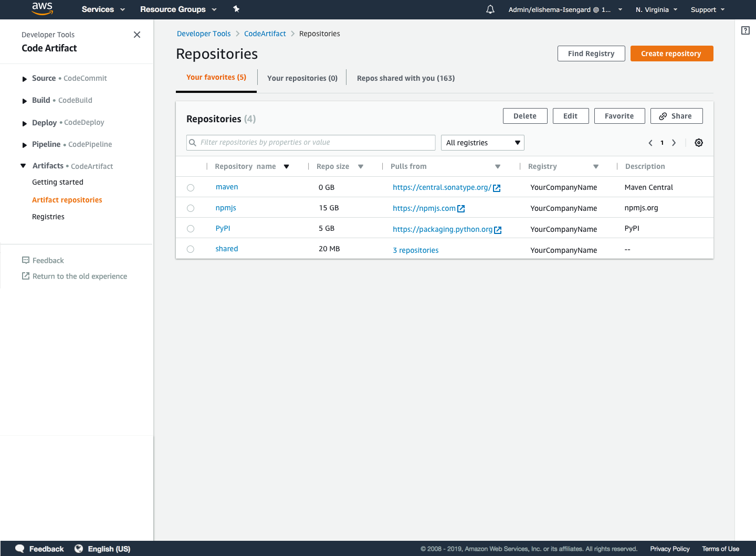
Task: Open the 3 repositories link
Action: click(x=416, y=250)
